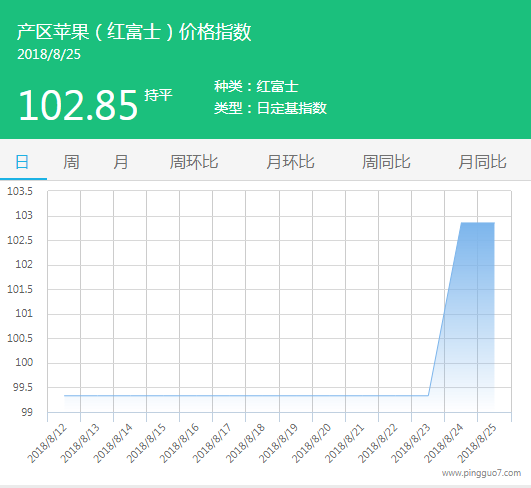The width and height of the screenshot is (531, 488).
Task: Click the 2018/8/15 axis date label
Action: [147, 443]
